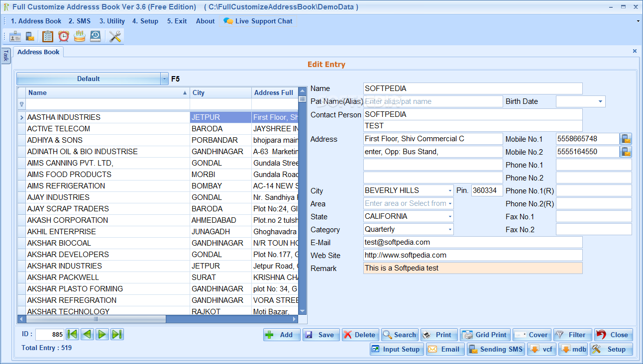This screenshot has height=364, width=643.
Task: Open the address book card toolbar icon
Action: (x=15, y=36)
